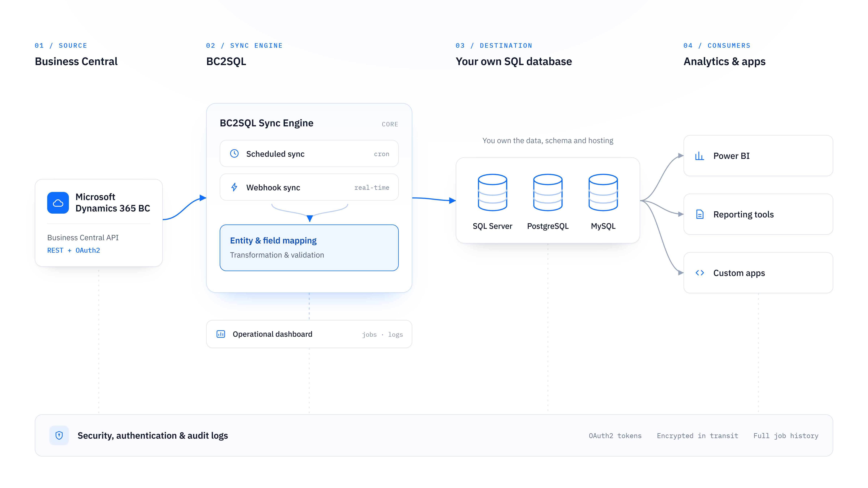Click the '02 / SYNC ENGINE' step label
This screenshot has width=868, height=488.
244,46
